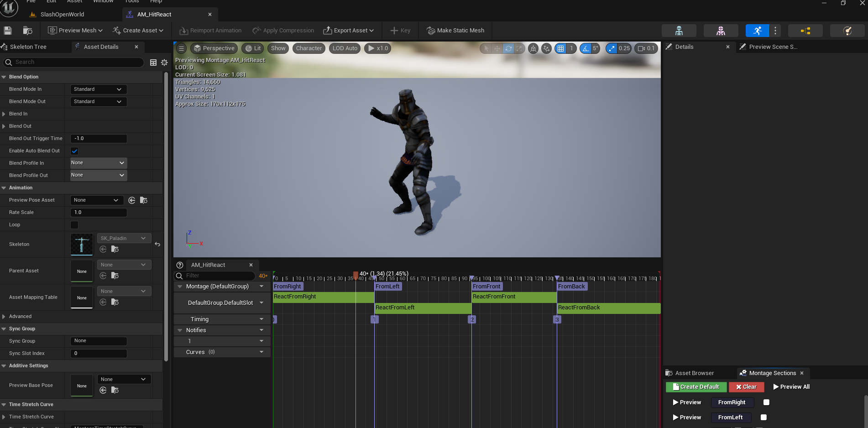
Task: Open Blend Profile In dropdown
Action: tap(99, 163)
